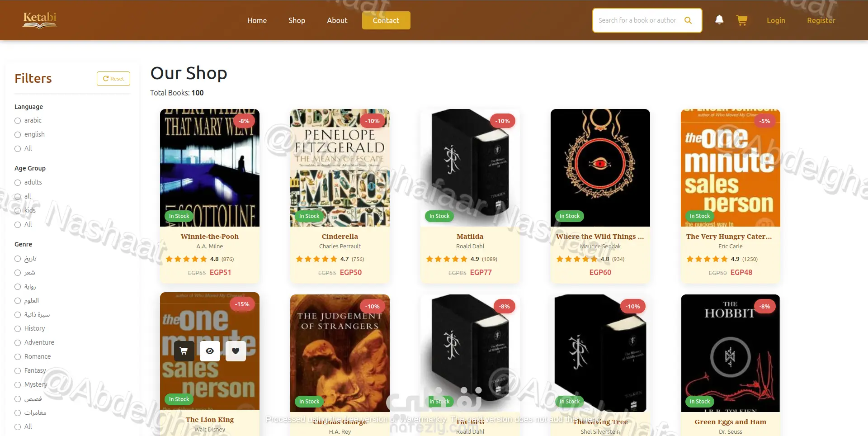
Task: Quick view The Lion King with eye icon
Action: click(x=210, y=351)
